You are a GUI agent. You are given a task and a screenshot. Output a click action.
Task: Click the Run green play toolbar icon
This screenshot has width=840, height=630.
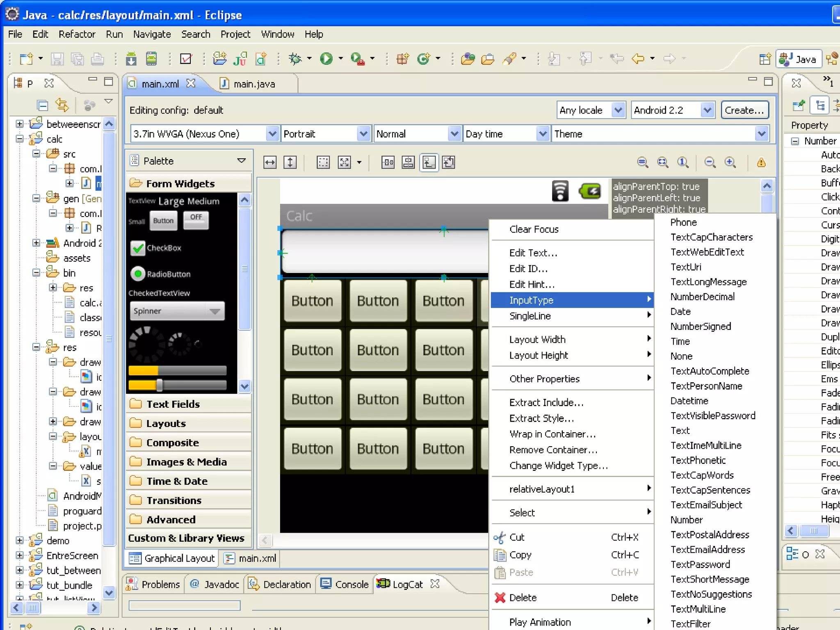coord(326,59)
